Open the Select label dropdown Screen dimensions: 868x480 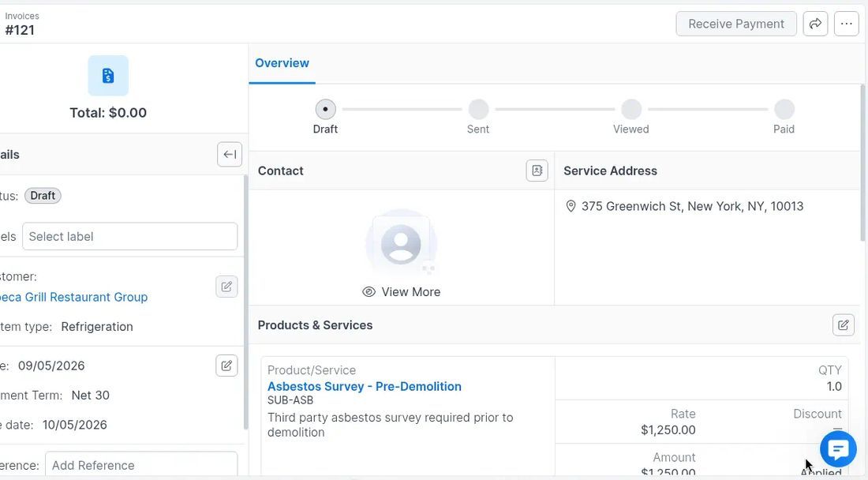(129, 236)
